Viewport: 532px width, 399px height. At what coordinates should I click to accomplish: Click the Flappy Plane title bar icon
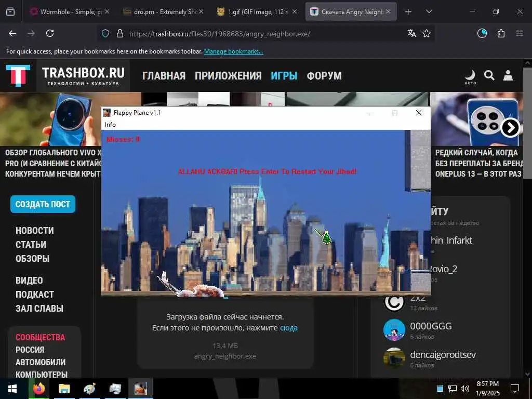[107, 113]
